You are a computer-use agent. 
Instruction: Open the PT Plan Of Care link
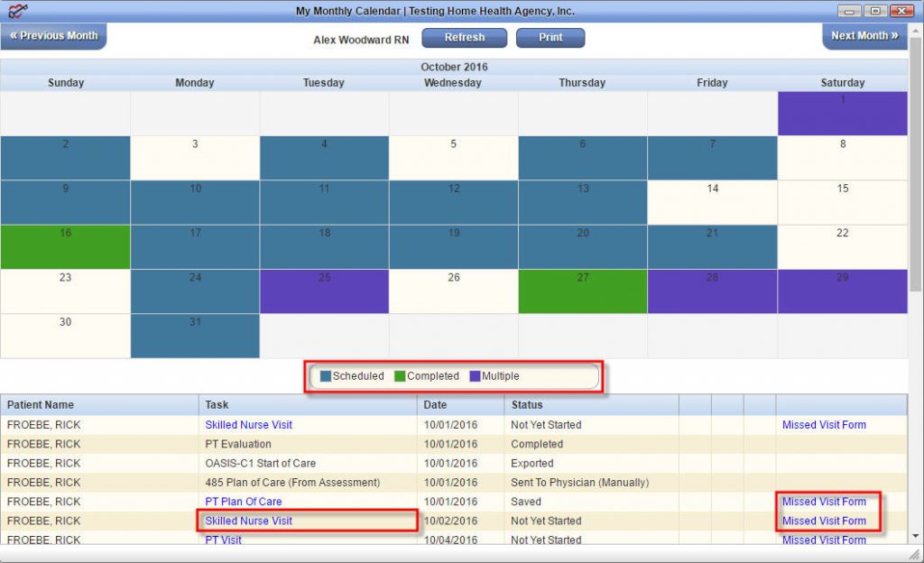click(244, 502)
